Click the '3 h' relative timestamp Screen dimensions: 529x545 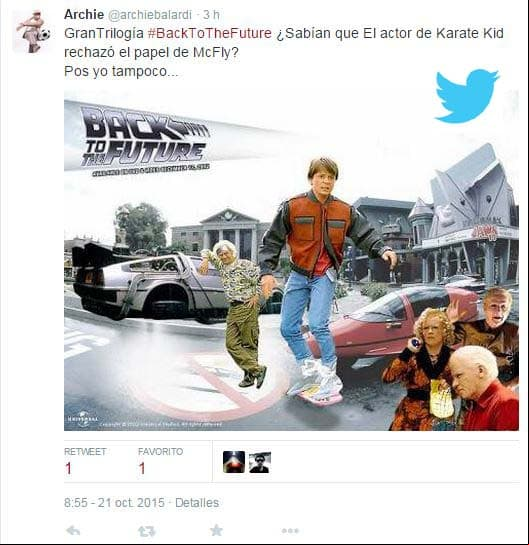(211, 15)
